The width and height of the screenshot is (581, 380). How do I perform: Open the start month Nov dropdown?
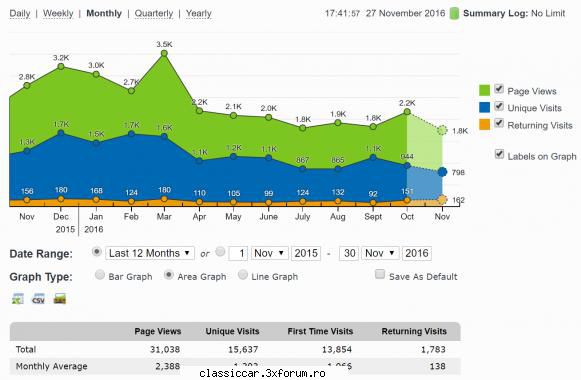point(269,253)
